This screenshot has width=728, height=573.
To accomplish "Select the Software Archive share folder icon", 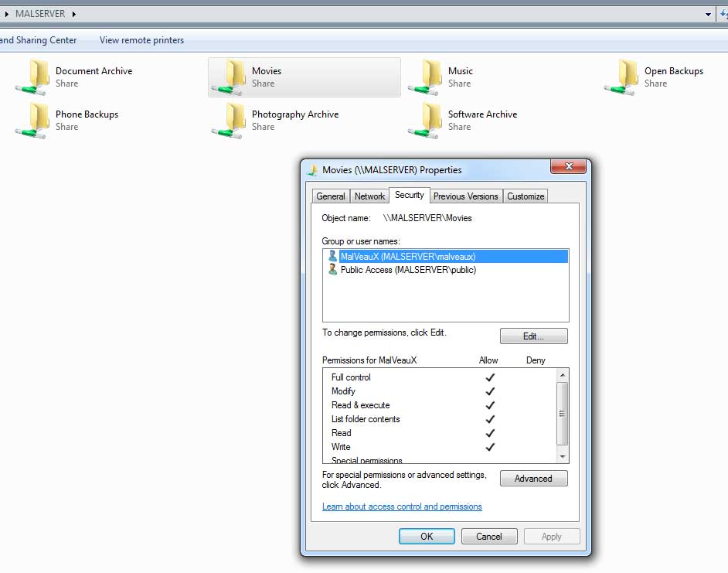I will 425,121.
